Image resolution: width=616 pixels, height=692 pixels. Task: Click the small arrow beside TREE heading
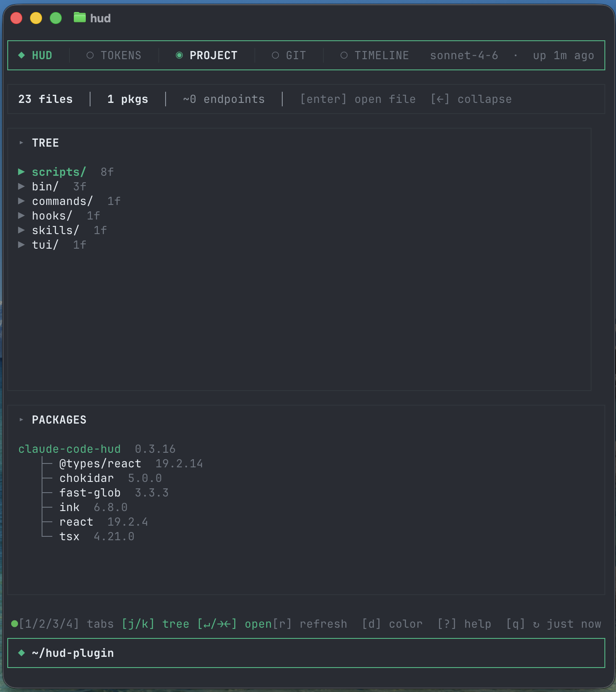(21, 143)
